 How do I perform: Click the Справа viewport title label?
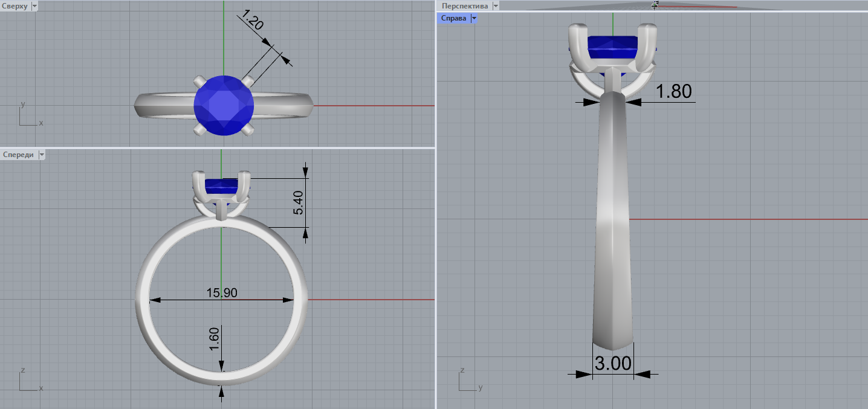click(x=453, y=18)
